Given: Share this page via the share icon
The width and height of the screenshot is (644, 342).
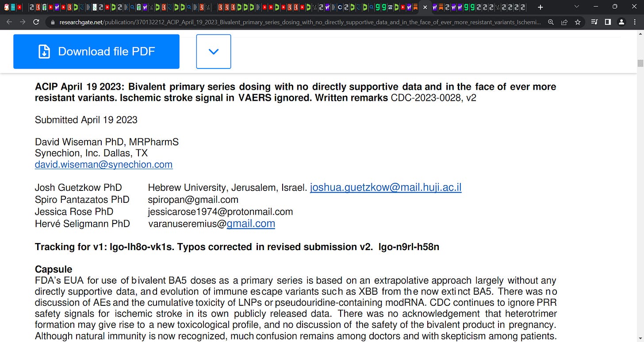Looking at the screenshot, I should (564, 22).
